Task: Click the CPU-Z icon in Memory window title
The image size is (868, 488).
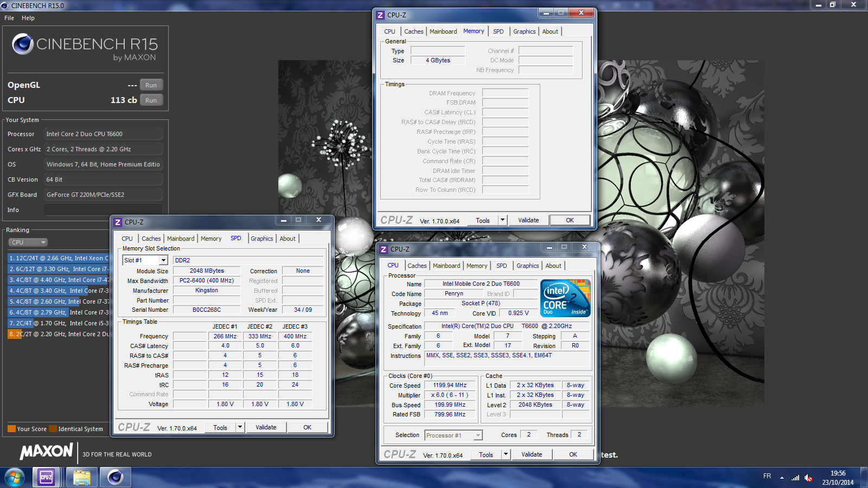Action: (x=381, y=15)
